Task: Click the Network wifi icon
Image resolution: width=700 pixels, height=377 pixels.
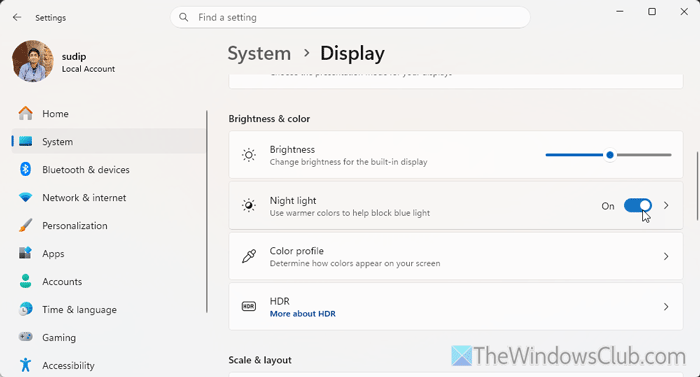Action: (25, 197)
